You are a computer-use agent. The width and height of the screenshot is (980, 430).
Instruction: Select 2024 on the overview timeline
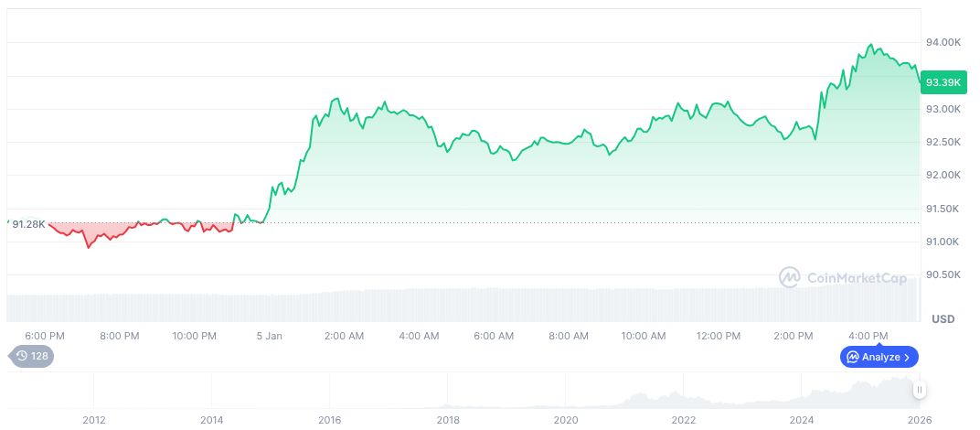(x=803, y=420)
